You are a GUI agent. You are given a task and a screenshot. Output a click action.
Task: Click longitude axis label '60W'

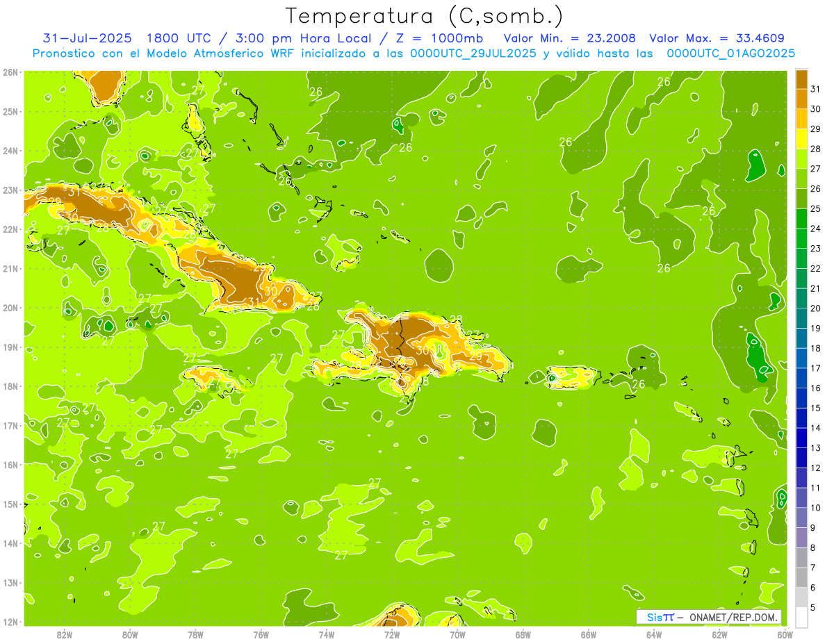point(785,635)
